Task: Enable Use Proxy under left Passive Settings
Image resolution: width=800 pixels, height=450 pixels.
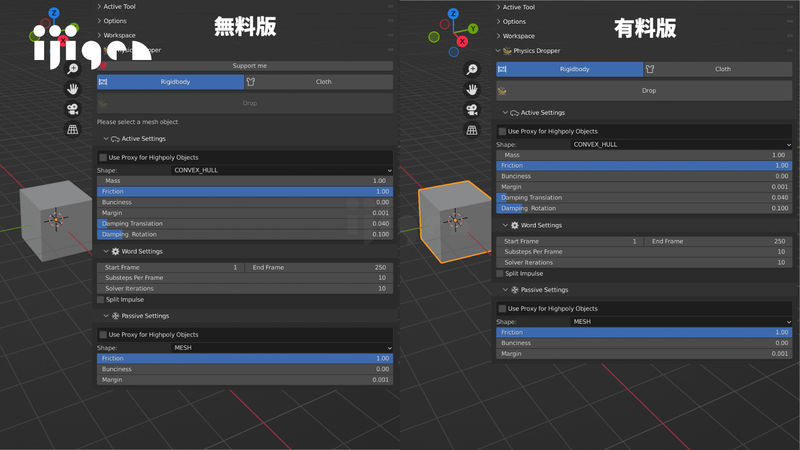Action: point(103,335)
